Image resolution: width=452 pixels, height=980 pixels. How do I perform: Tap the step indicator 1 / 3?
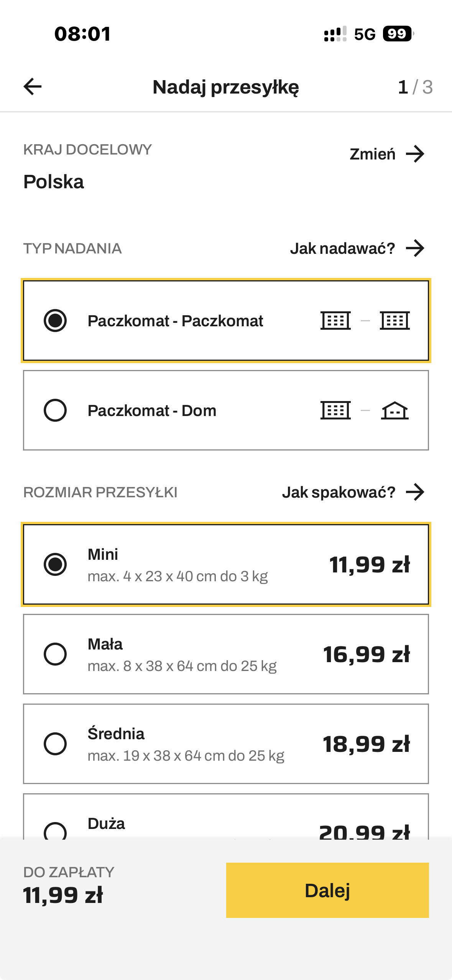(x=415, y=87)
